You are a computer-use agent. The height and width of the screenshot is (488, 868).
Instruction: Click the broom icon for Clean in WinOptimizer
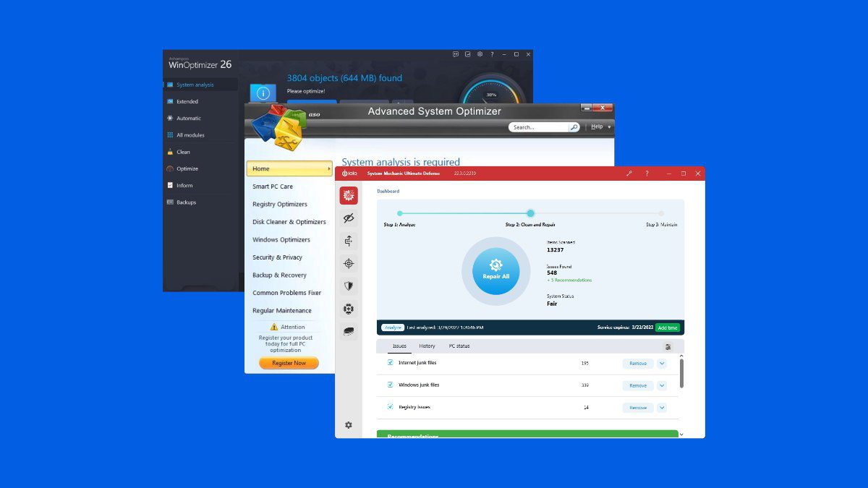(x=170, y=152)
